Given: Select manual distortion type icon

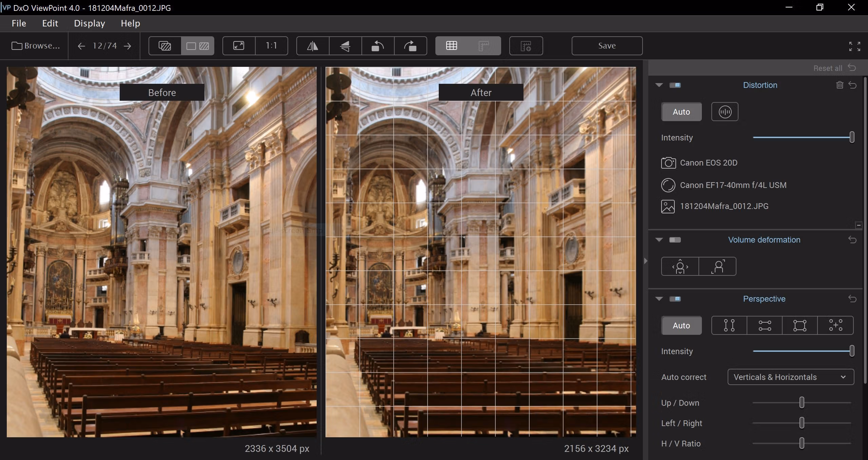Looking at the screenshot, I should tap(725, 112).
